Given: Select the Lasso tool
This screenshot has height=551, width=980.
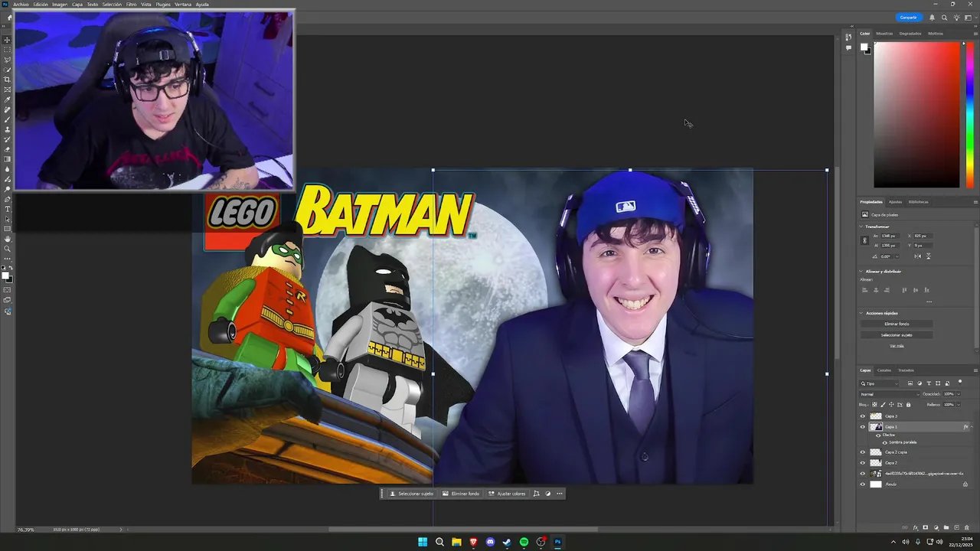Looking at the screenshot, I should click(x=8, y=60).
